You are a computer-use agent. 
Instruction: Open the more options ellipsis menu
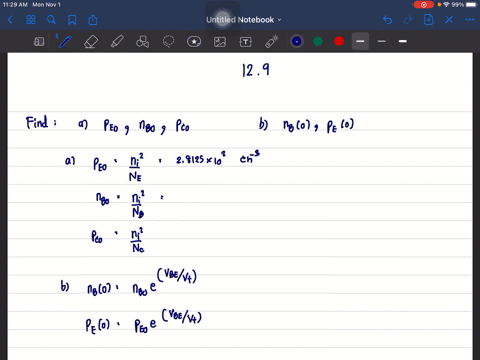click(x=470, y=20)
